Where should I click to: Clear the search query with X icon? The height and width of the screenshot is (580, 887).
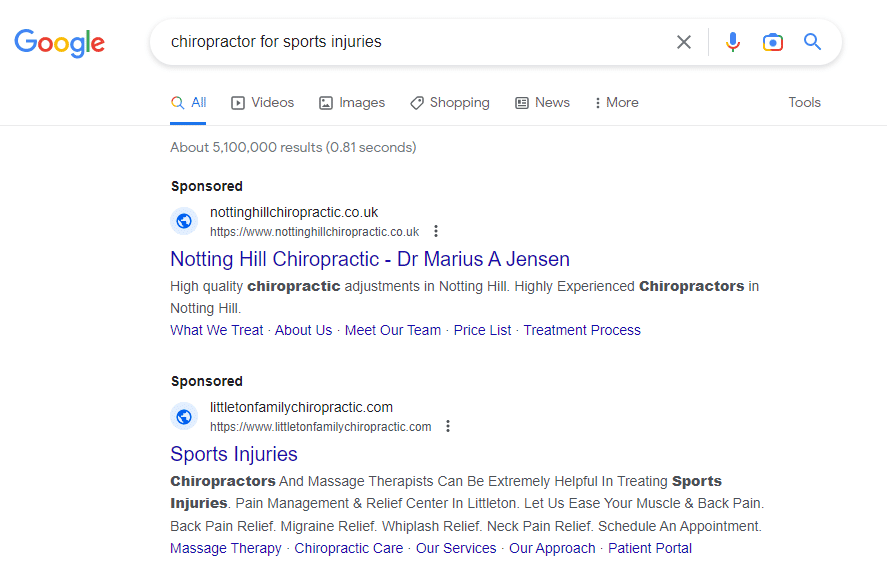tap(684, 42)
